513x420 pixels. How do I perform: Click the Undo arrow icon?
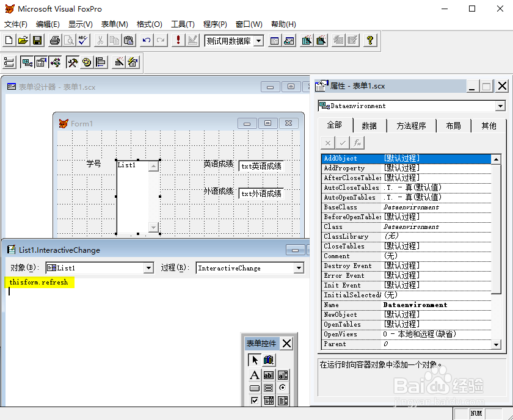(147, 40)
